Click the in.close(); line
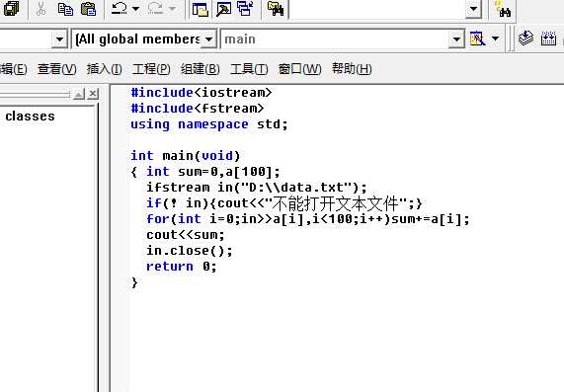 190,251
